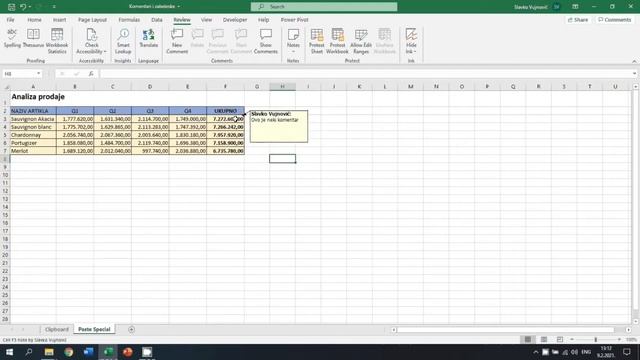The height and width of the screenshot is (360, 640).
Task: Run Check Accessibility
Action: click(91, 41)
